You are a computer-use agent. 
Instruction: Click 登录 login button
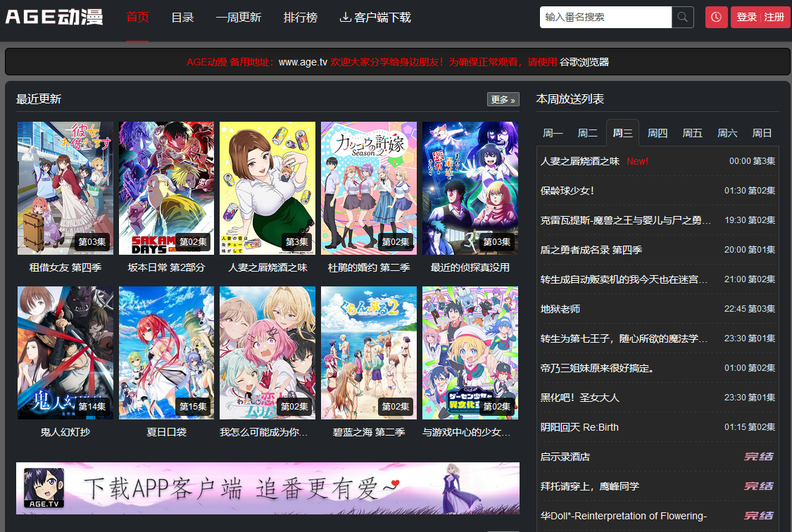coord(746,17)
